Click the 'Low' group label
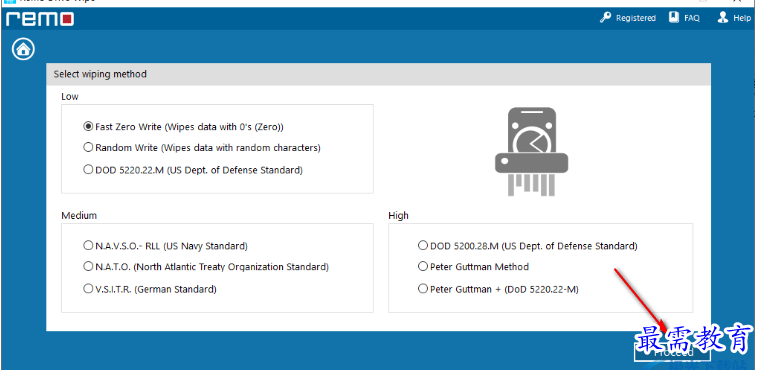The width and height of the screenshot is (759, 370). 70,96
